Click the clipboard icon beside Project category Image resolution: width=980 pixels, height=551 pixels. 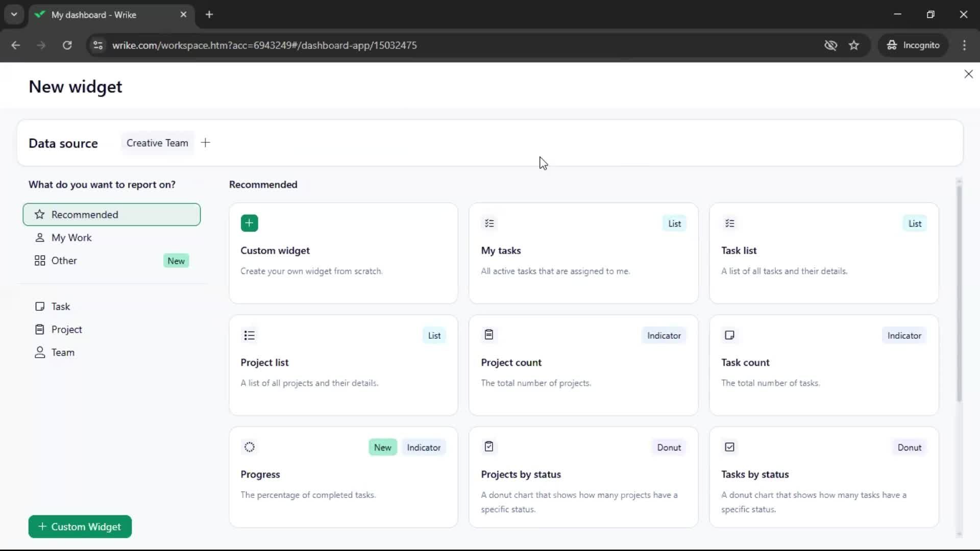[x=39, y=329]
